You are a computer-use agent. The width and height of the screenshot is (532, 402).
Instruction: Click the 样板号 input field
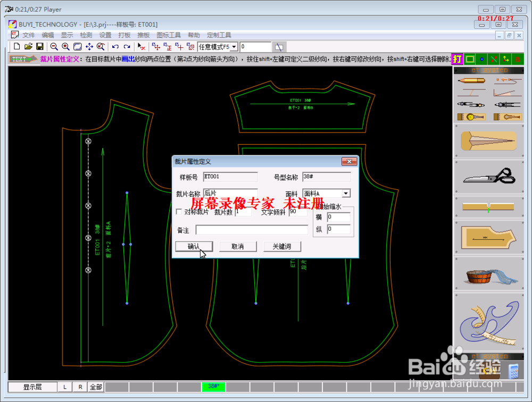pos(230,177)
